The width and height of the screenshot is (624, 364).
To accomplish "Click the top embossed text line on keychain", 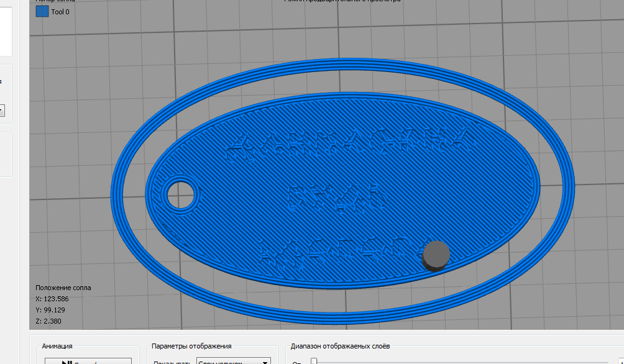I will (351, 147).
